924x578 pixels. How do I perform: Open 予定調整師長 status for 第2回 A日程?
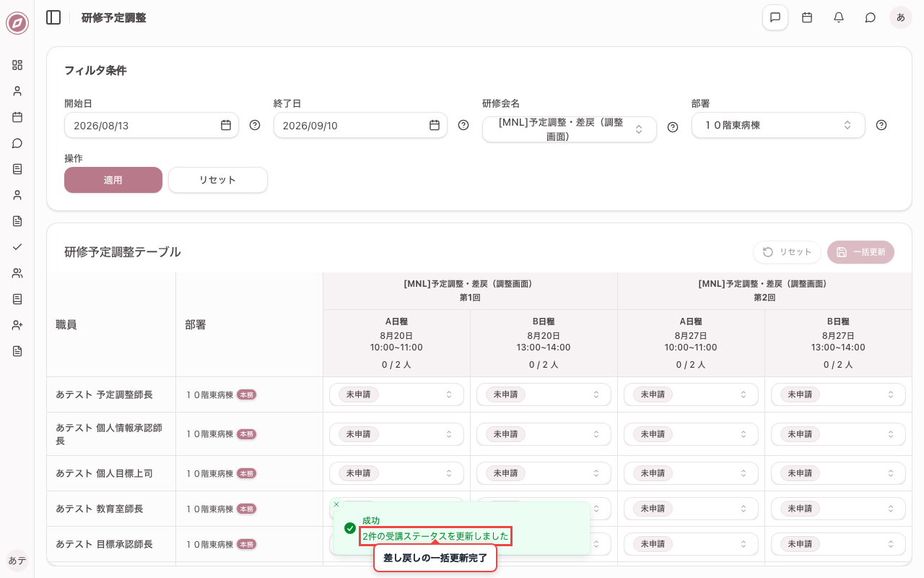coord(691,394)
